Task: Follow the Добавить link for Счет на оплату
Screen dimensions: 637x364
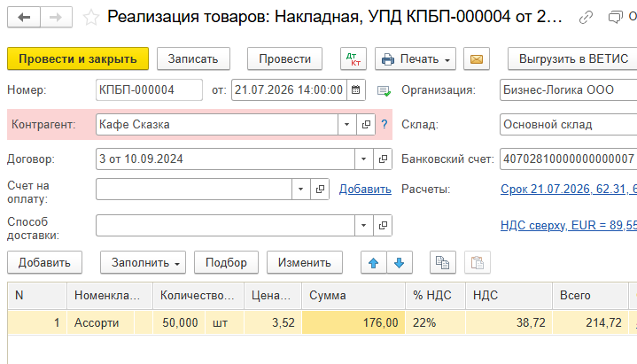Action: (x=365, y=189)
